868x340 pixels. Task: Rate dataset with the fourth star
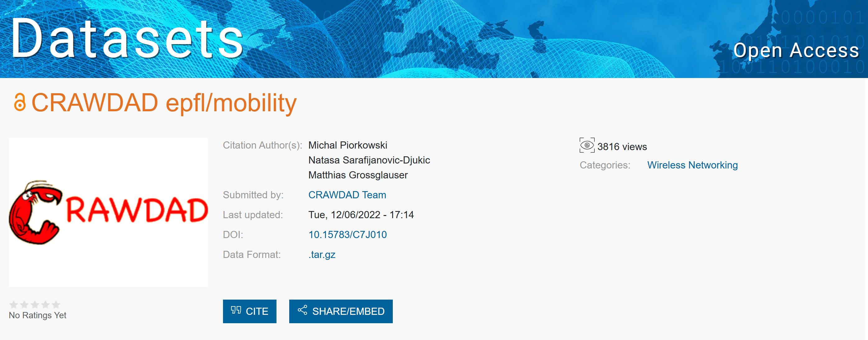pos(45,305)
